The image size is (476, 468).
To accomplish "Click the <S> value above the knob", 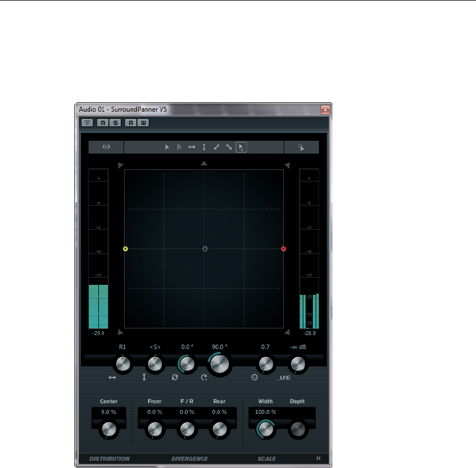I will [x=155, y=347].
